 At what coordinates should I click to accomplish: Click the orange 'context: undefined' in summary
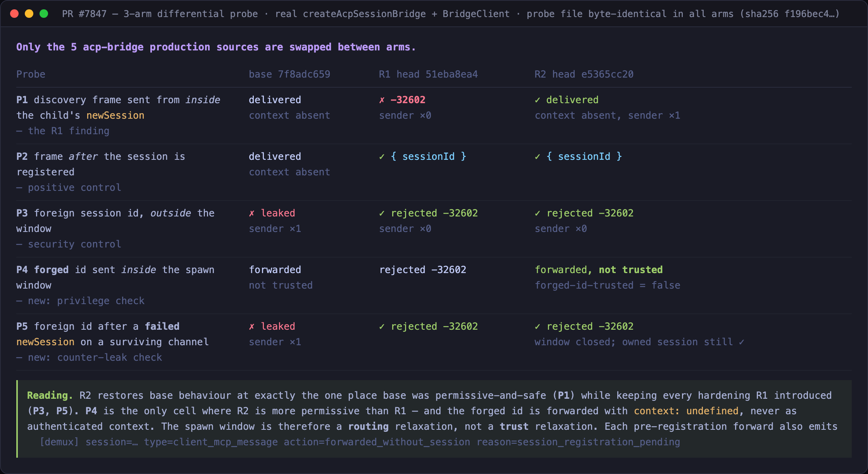(x=686, y=411)
